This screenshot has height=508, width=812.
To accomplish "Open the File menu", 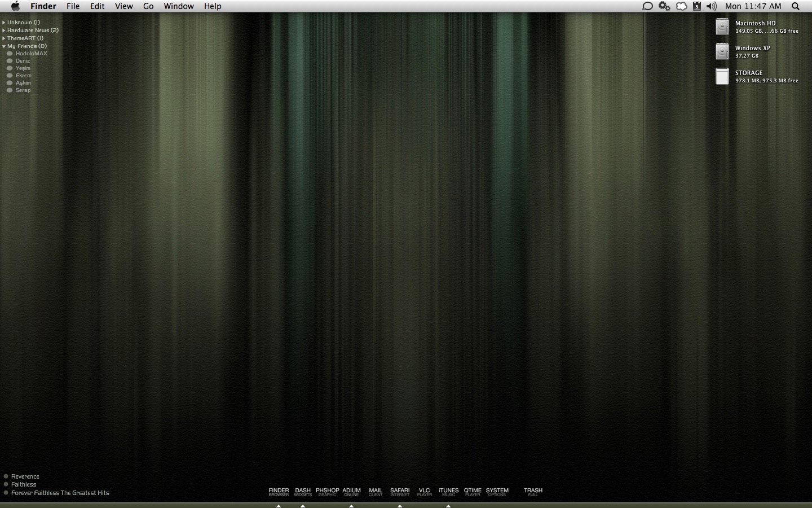I will (x=73, y=6).
